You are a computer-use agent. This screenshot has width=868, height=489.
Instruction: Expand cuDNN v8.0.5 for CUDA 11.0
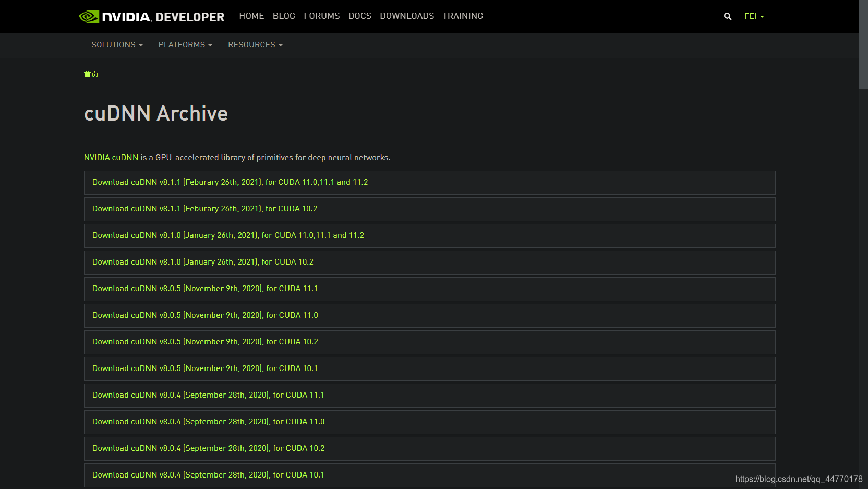429,316
